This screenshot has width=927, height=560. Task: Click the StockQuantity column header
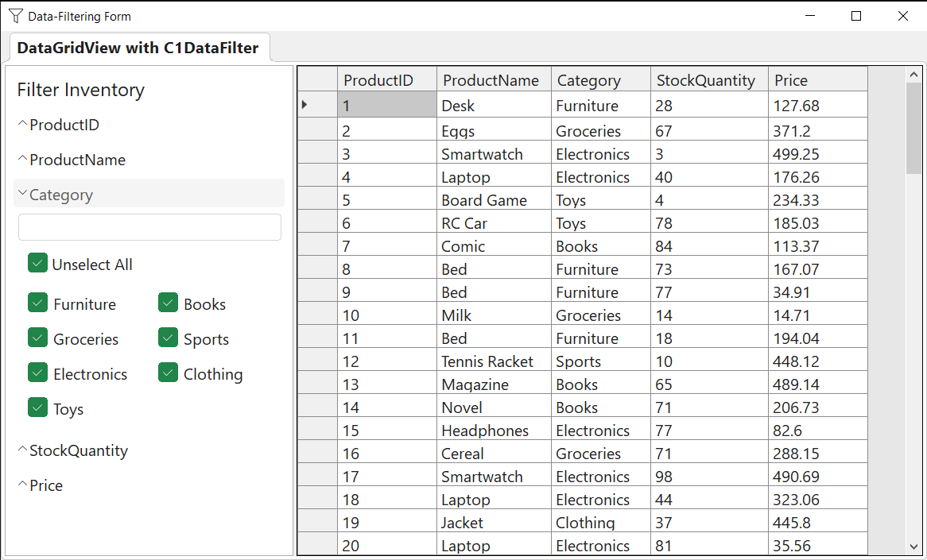[x=709, y=79]
